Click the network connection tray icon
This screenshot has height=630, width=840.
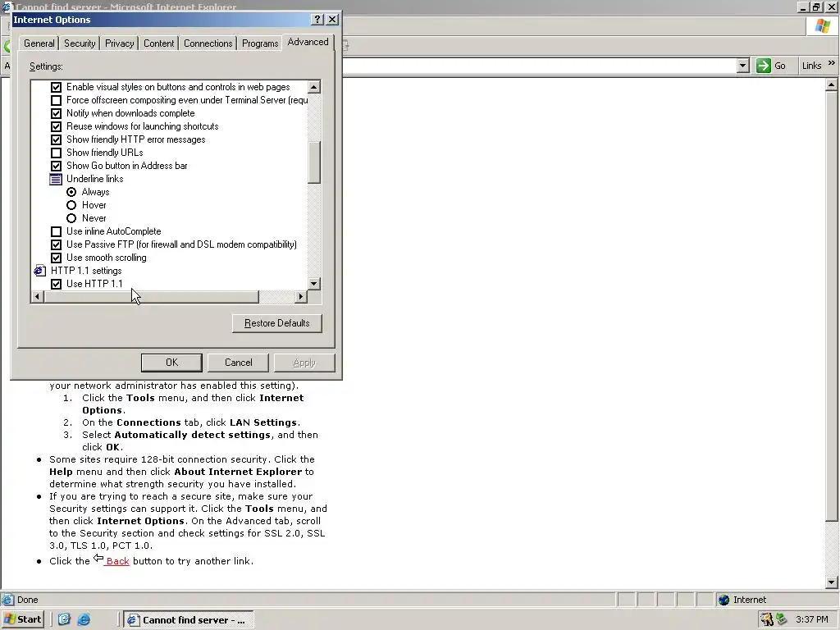[x=782, y=619]
